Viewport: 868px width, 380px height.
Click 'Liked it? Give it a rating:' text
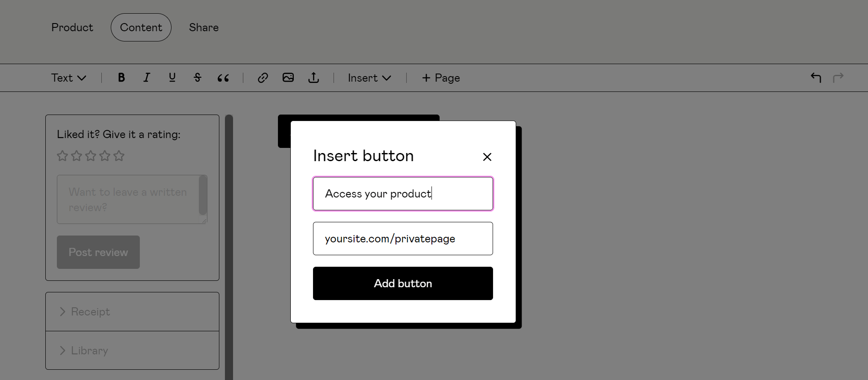coord(118,134)
